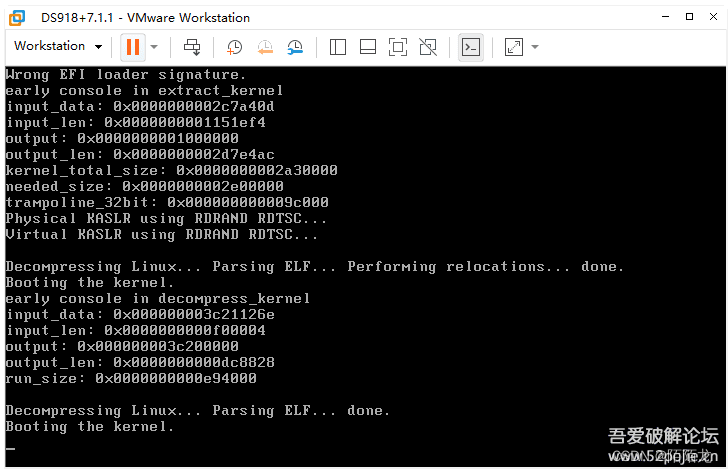Send Ctrl+Alt+Del to the virtual machine
Viewport: 728px width, 473px height.
coord(192,47)
